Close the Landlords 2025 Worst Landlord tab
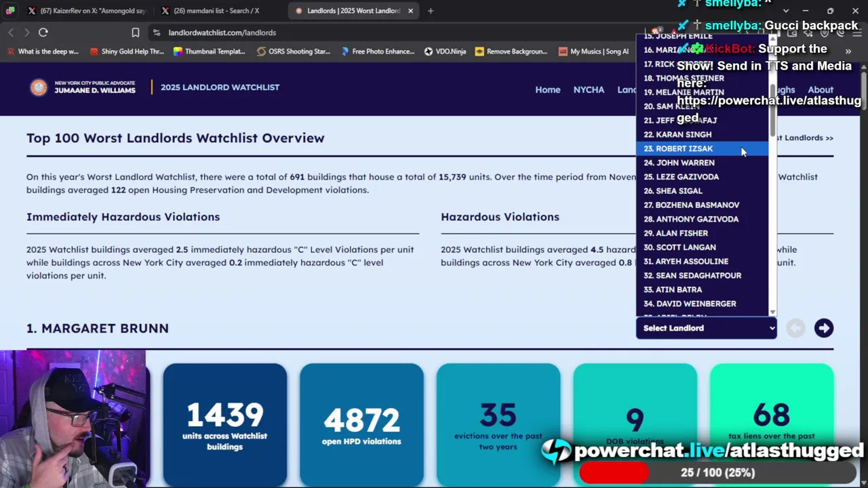 (x=410, y=11)
